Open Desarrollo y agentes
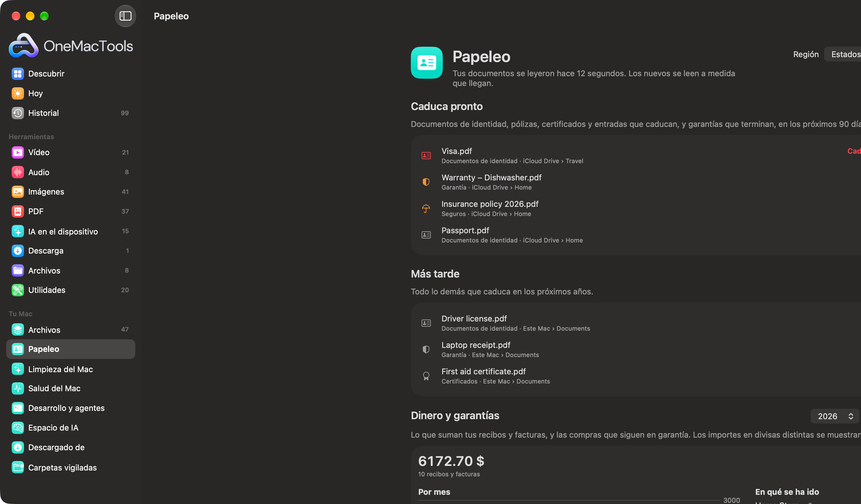This screenshot has width=861, height=504. tap(70, 408)
